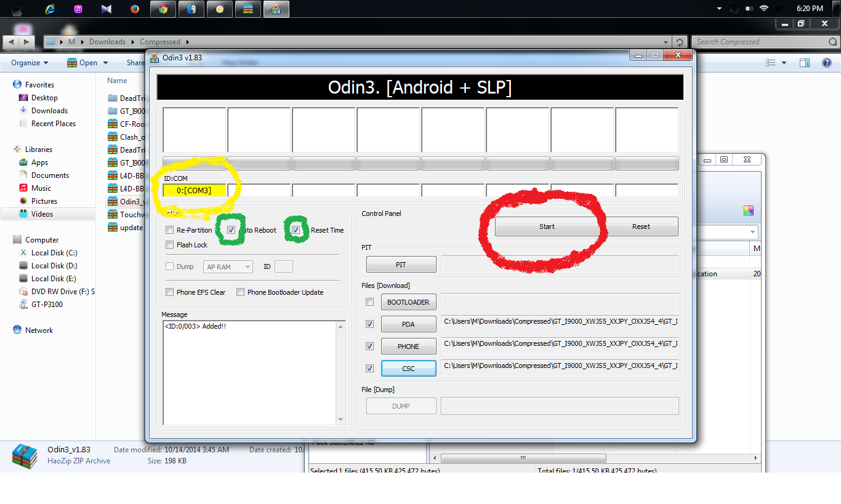
Task: Click the yellow 0:[COM3] port field
Action: click(x=194, y=191)
